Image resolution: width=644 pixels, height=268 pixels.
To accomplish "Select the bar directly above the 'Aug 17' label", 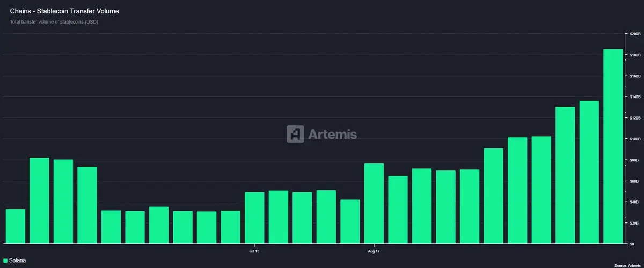I will tap(374, 204).
